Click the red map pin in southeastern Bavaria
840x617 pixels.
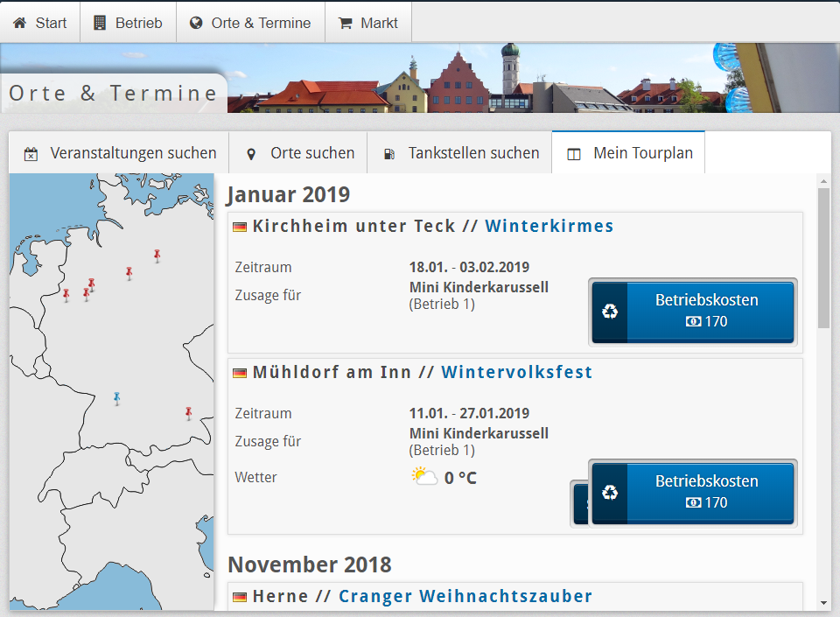point(188,412)
